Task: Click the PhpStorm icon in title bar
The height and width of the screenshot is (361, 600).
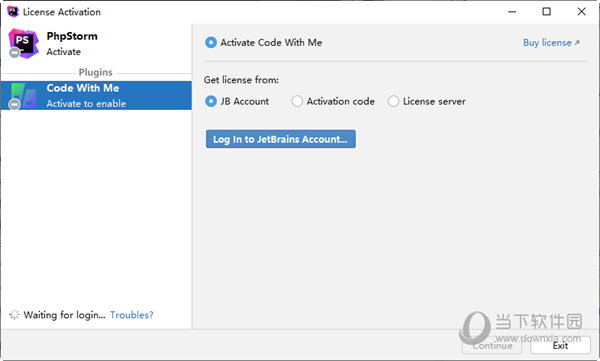Action: (x=13, y=11)
